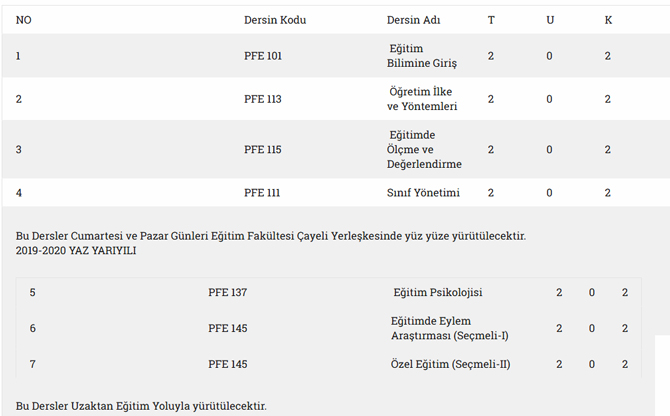Image resolution: width=670 pixels, height=416 pixels.
Task: Select course code PFE 113
Action: (263, 99)
